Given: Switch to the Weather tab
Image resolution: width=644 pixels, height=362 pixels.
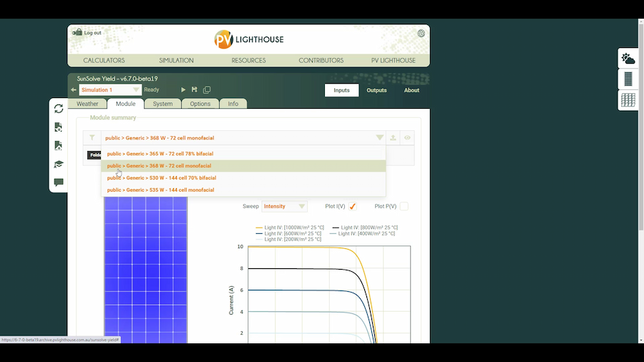Looking at the screenshot, I should point(87,104).
